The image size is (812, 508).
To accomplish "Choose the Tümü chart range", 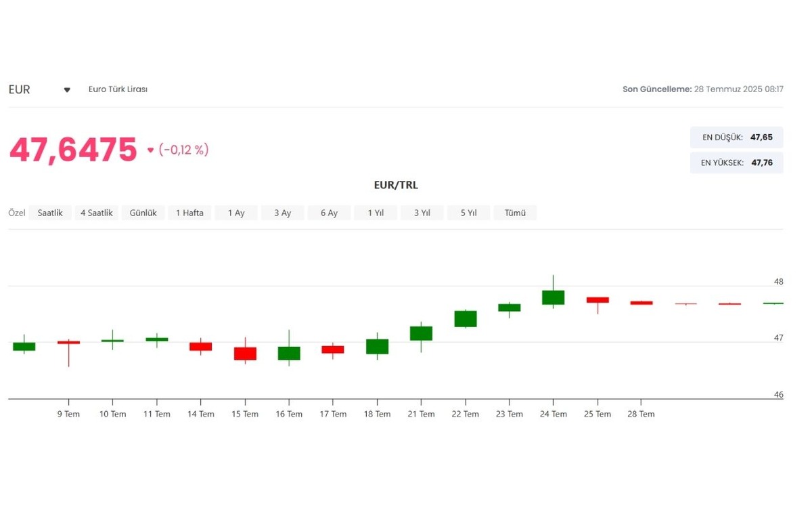I will pos(515,213).
